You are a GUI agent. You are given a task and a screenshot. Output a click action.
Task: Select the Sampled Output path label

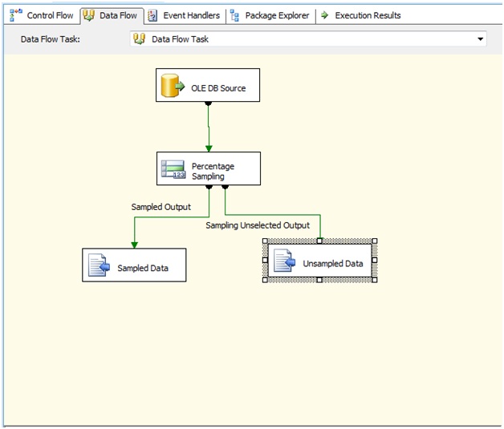click(x=161, y=207)
